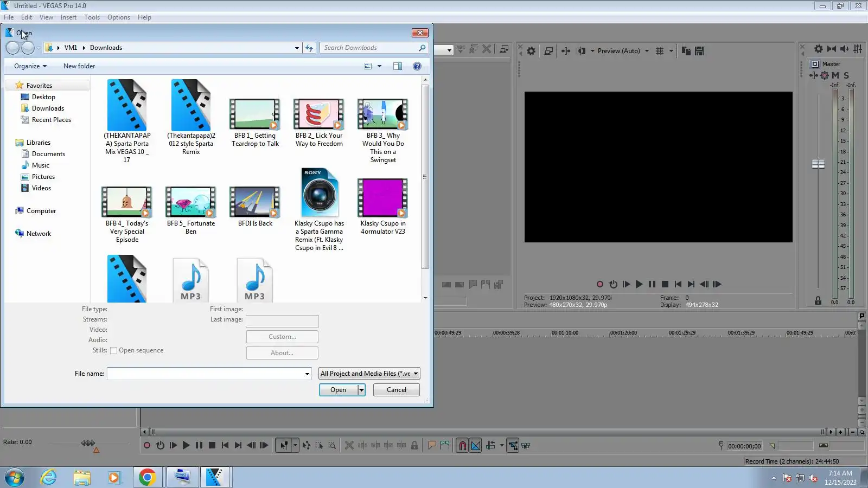Open the address bar path dropdown

pyautogui.click(x=297, y=48)
